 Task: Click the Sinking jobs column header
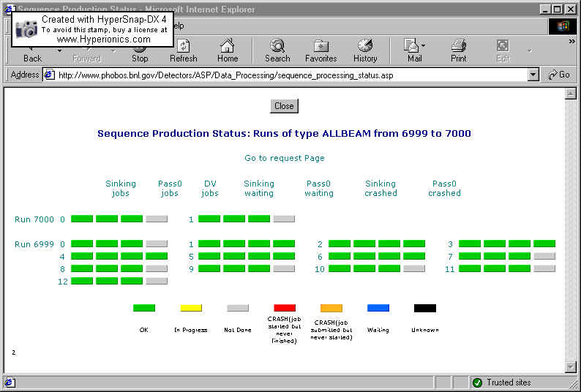coord(121,188)
